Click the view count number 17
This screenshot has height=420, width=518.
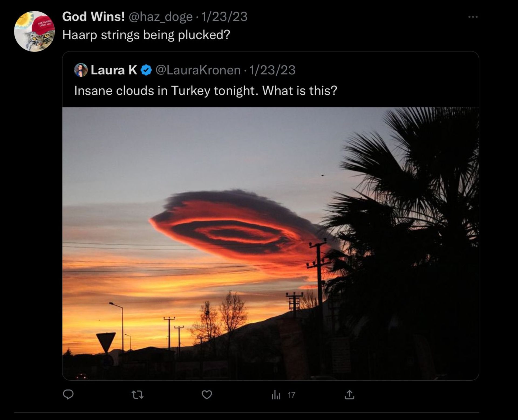291,395
